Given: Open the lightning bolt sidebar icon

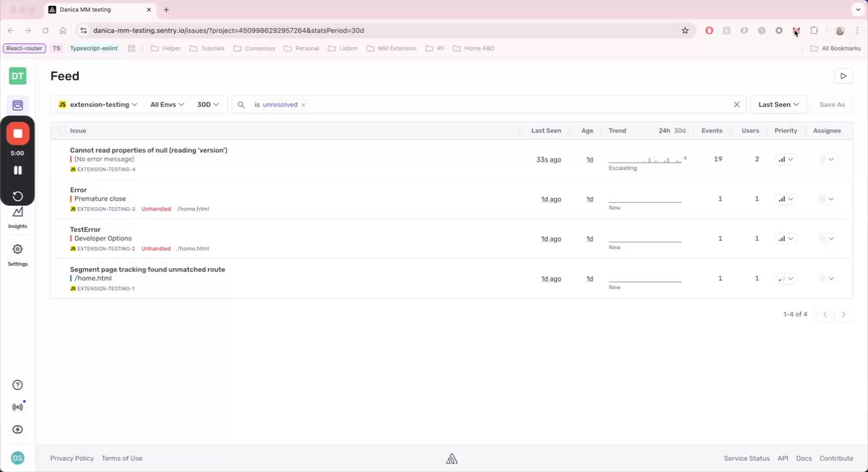Looking at the screenshot, I should pyautogui.click(x=18, y=429).
